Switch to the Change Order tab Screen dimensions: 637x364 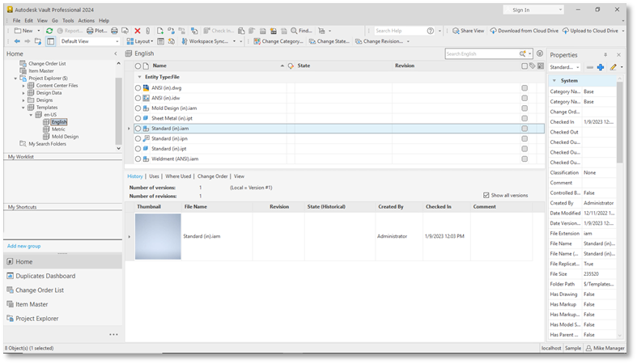[x=213, y=176]
